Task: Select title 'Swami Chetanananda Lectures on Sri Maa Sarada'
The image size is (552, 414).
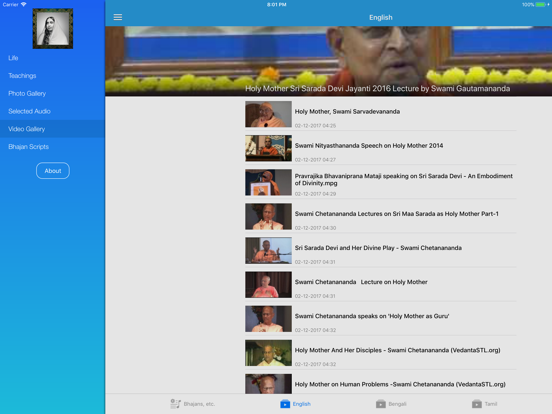Action: point(396,214)
